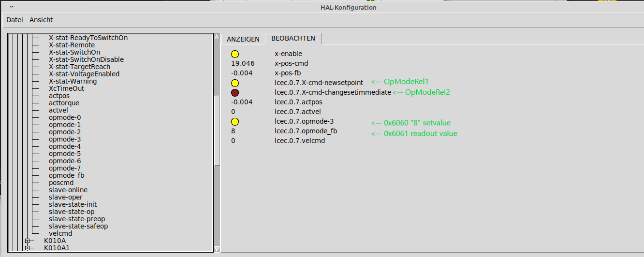Click the x-pos-cmd watch label

tap(291, 63)
